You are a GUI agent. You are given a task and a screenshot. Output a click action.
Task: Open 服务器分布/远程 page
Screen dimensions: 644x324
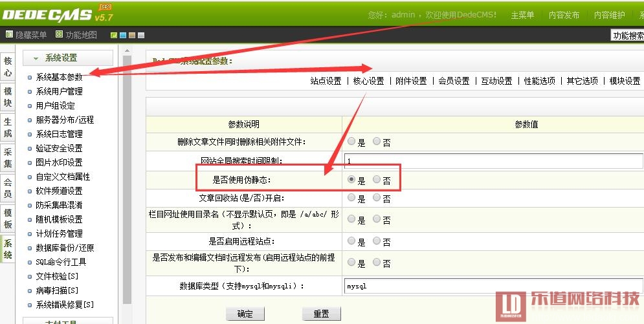click(65, 120)
